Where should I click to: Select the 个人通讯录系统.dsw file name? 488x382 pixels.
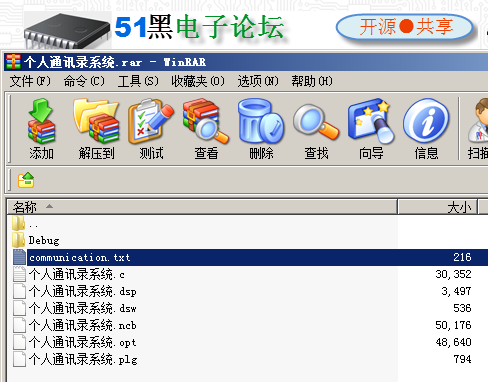tap(82, 308)
